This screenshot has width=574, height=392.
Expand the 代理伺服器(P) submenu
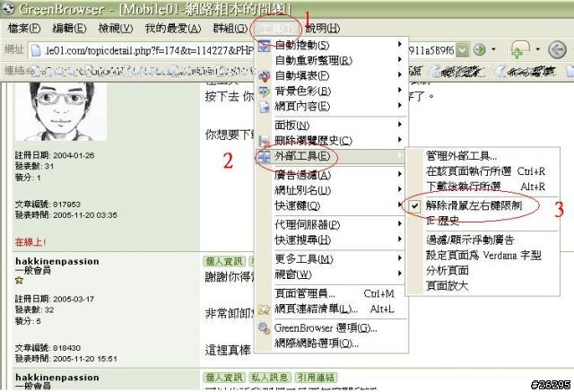pos(331,224)
